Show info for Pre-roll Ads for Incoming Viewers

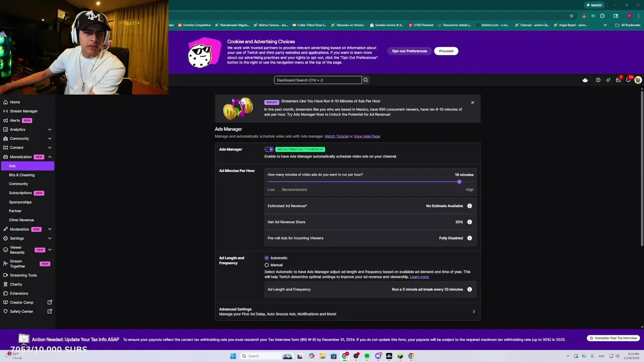pyautogui.click(x=469, y=238)
